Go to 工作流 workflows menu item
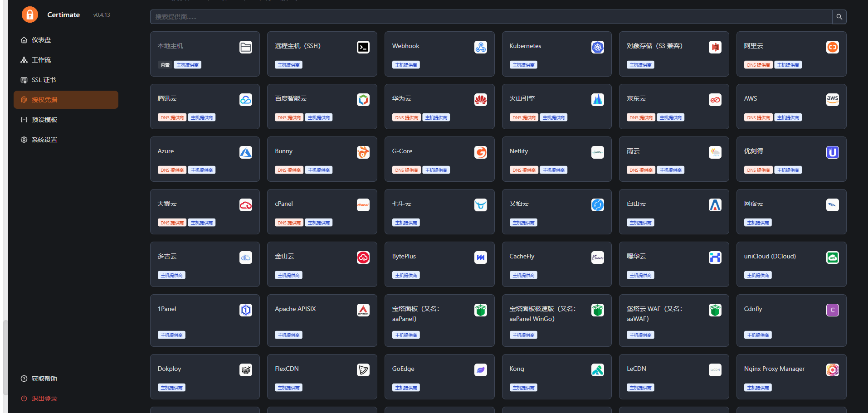The height and width of the screenshot is (413, 868). click(41, 60)
